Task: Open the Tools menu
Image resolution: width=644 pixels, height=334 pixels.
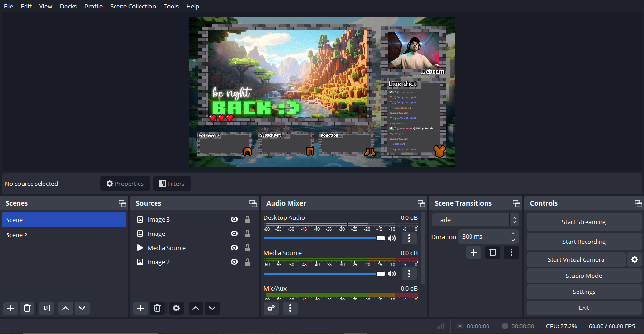Action: 171,6
